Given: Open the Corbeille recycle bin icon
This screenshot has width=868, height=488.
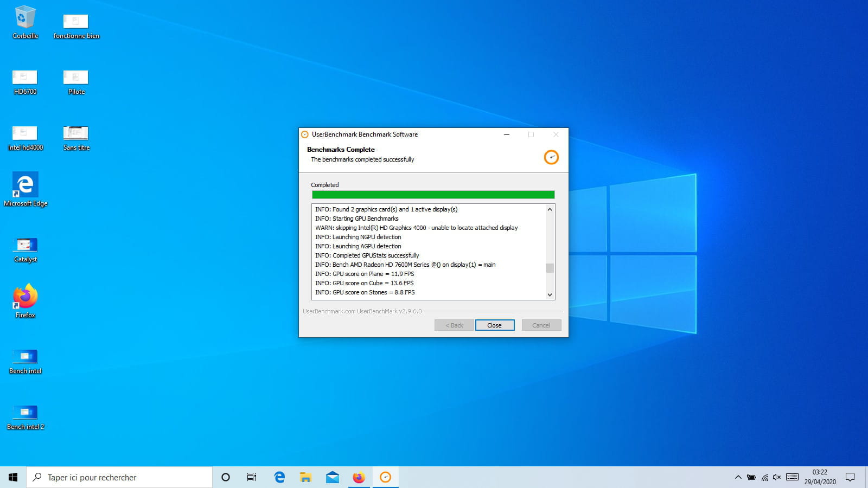Looking at the screenshot, I should (25, 23).
